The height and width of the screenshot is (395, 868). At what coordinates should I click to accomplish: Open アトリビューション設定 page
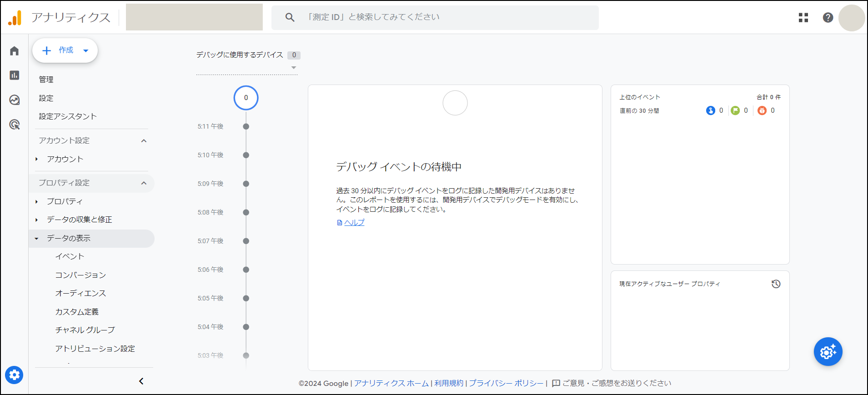coord(95,349)
